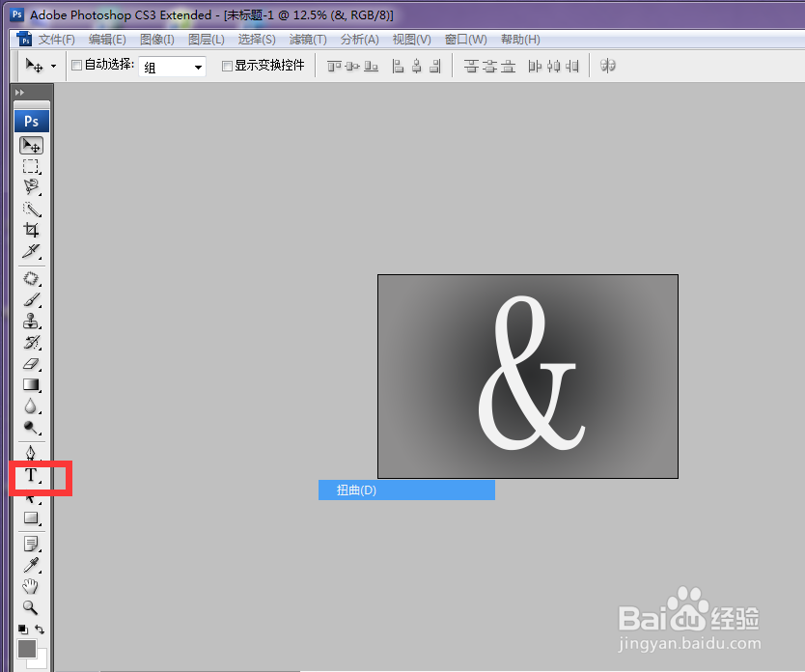Choose the 扭曲(D) menu entry
Viewport: 805px width, 672px height.
406,490
